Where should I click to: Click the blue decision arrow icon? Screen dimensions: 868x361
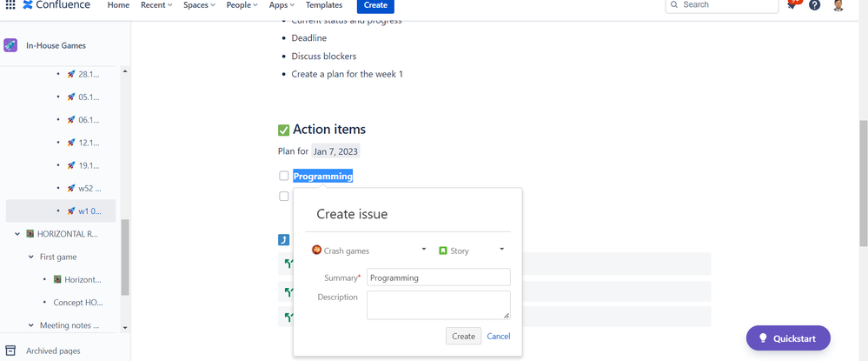tap(283, 239)
